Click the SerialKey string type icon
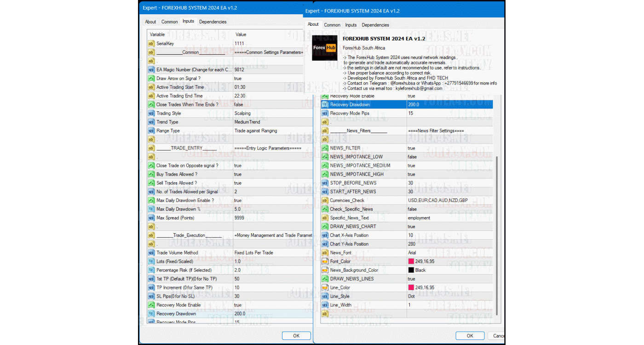 [151, 44]
